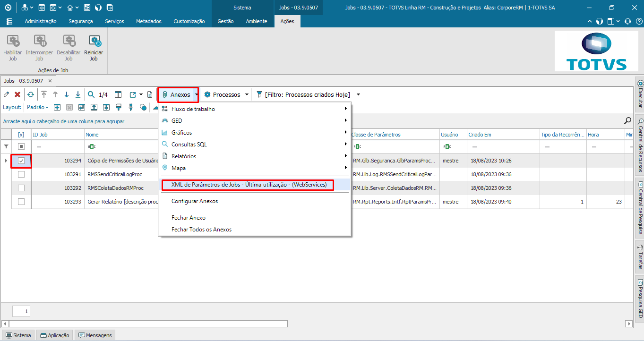Go to the next record (blue down arrow)
The image size is (644, 341).
[x=67, y=94]
